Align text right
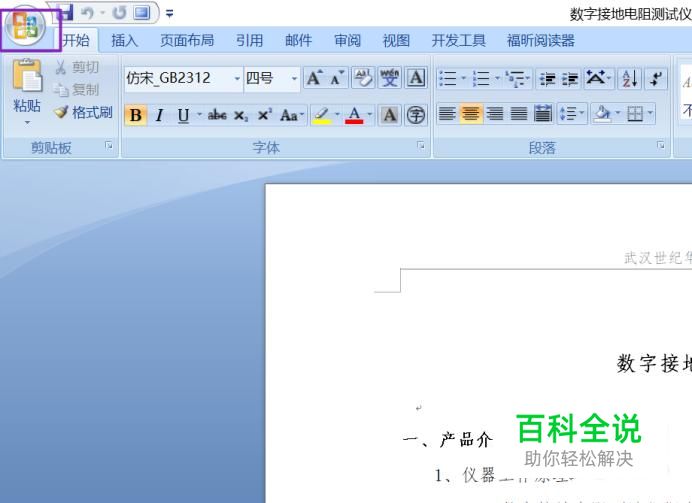 click(495, 114)
